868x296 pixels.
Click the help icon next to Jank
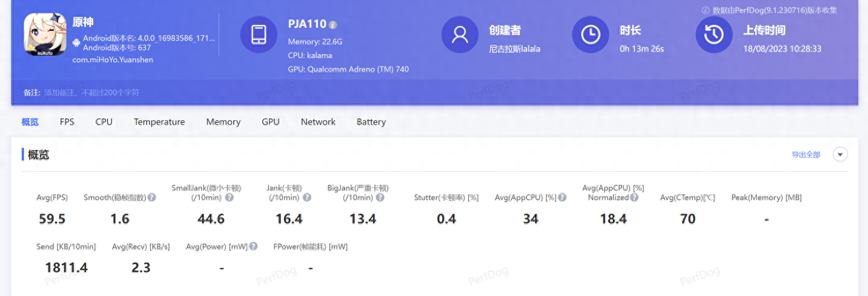click(x=307, y=198)
